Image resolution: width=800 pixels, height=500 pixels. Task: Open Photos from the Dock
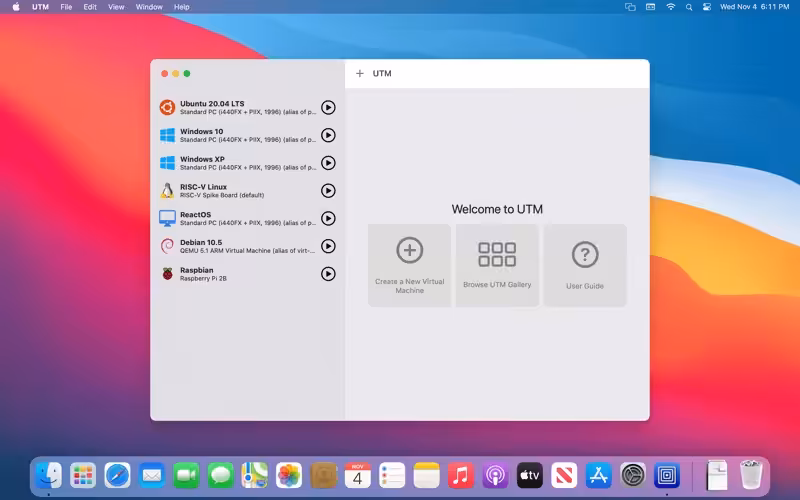289,475
